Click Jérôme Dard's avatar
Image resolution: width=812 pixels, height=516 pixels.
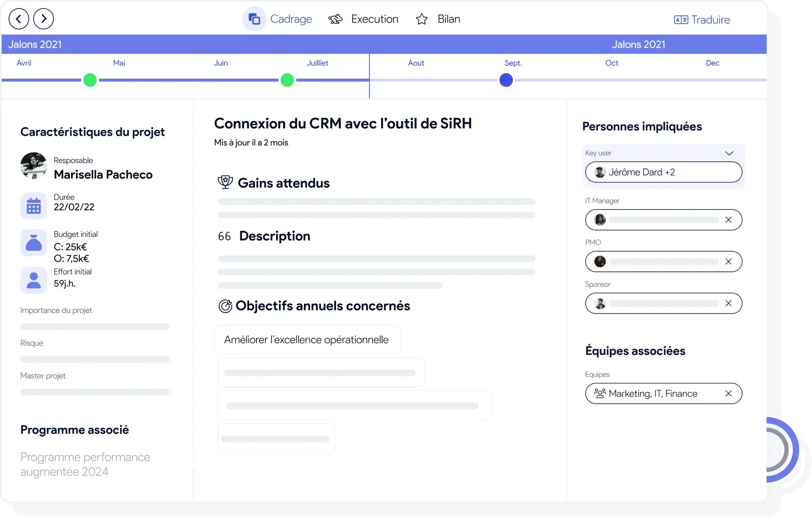click(x=600, y=172)
